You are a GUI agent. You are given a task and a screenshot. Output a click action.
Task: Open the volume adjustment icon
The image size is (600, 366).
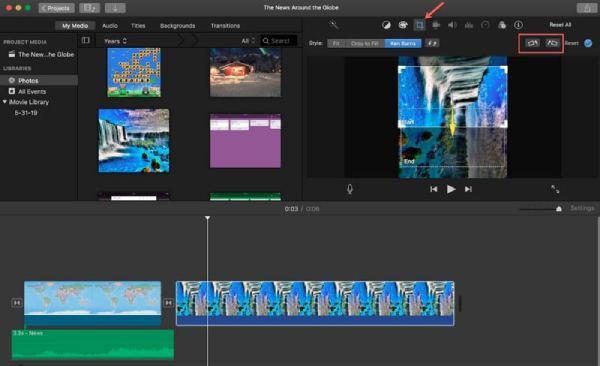pos(452,25)
